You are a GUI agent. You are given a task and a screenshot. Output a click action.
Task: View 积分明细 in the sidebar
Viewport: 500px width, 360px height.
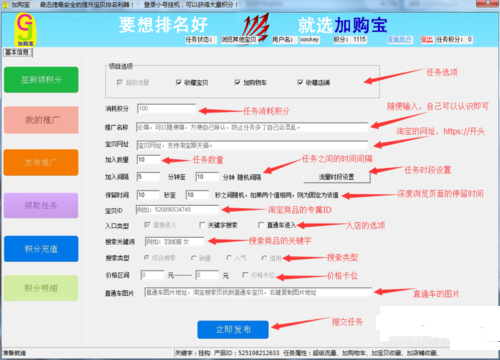41,288
